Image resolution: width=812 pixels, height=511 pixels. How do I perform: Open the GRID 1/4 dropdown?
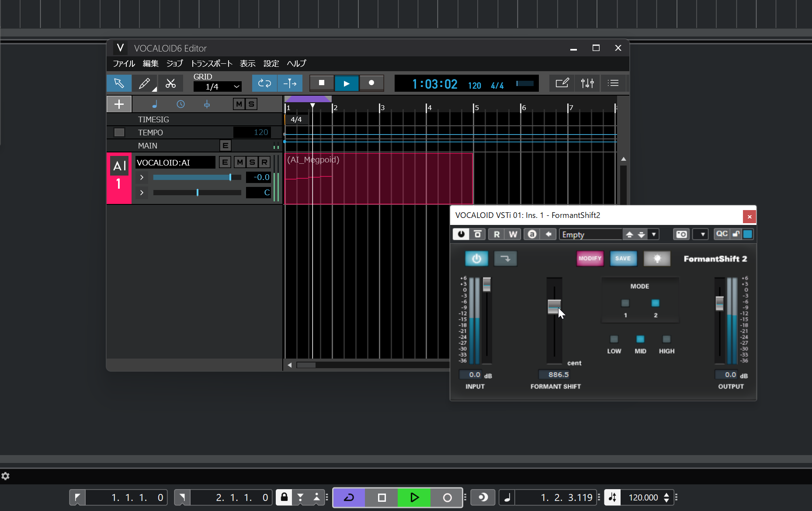pyautogui.click(x=218, y=86)
